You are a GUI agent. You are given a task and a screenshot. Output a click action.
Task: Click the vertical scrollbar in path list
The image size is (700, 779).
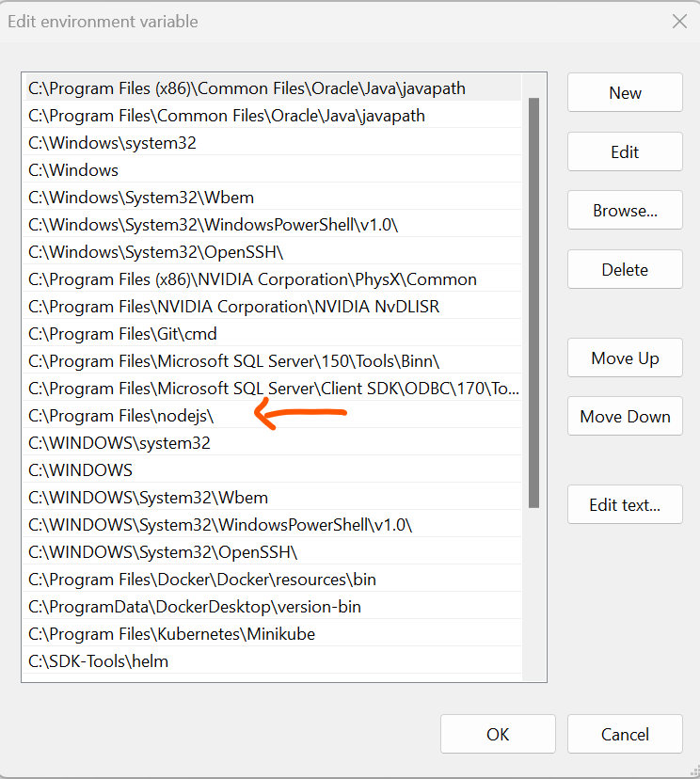coord(533,301)
